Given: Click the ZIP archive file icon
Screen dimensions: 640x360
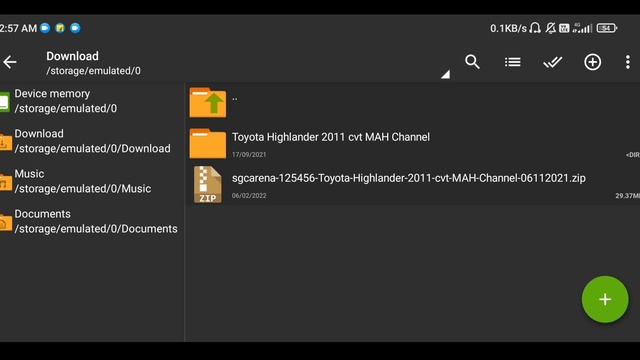Looking at the screenshot, I should click(208, 184).
